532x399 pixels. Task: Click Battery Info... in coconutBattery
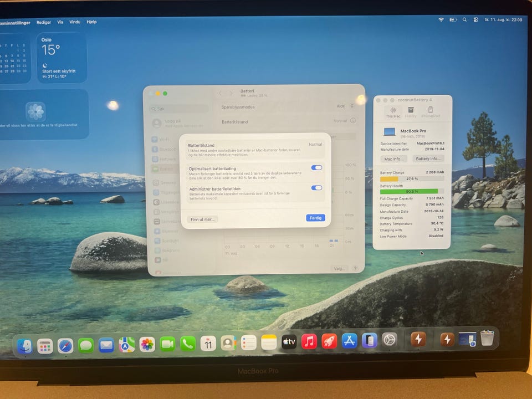428,158
